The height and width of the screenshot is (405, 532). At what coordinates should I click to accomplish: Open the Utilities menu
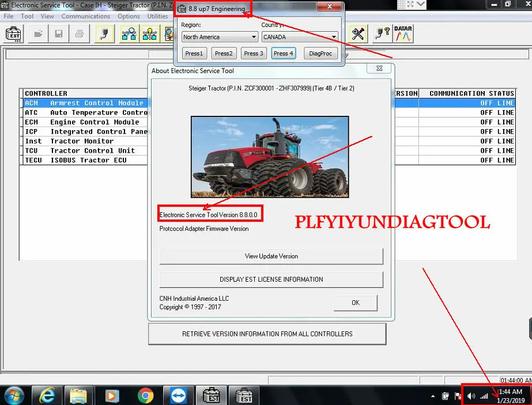[x=157, y=16]
